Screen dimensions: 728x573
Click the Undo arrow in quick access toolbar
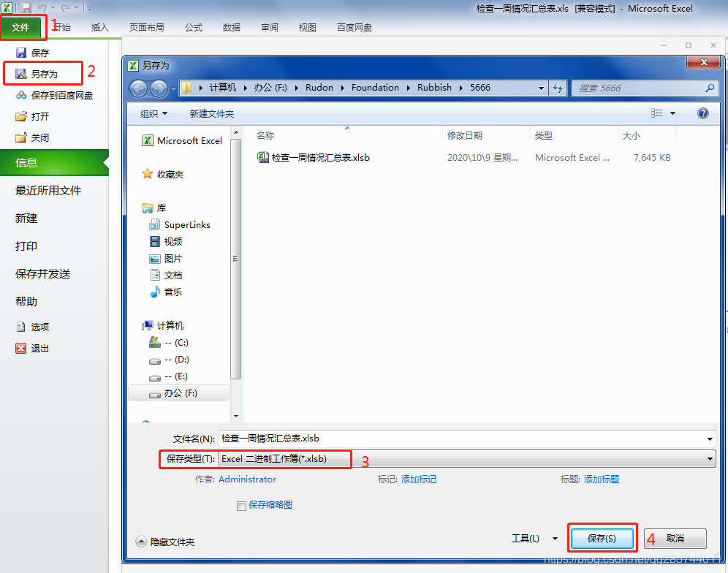pos(42,8)
